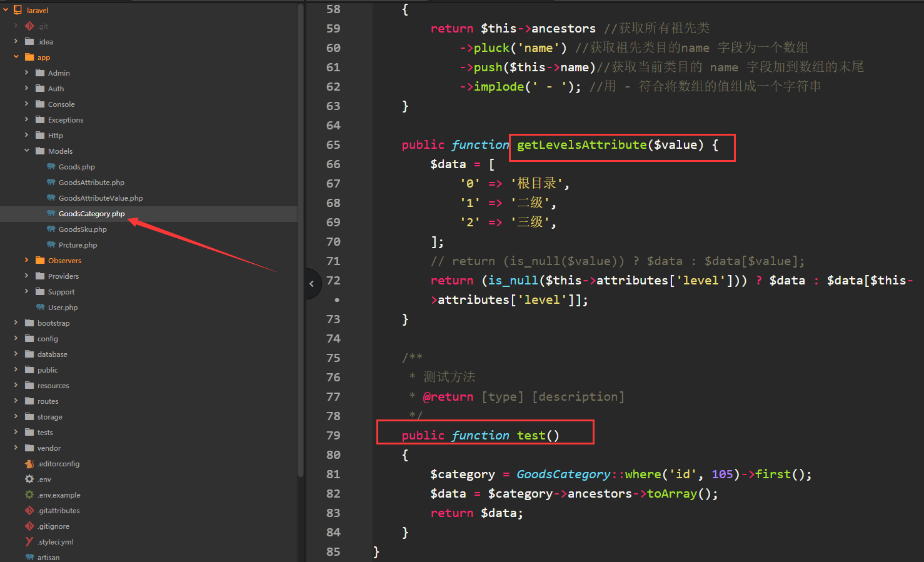This screenshot has width=924, height=562.
Task: Open GoodsCategory.php in the tree
Action: 92,214
